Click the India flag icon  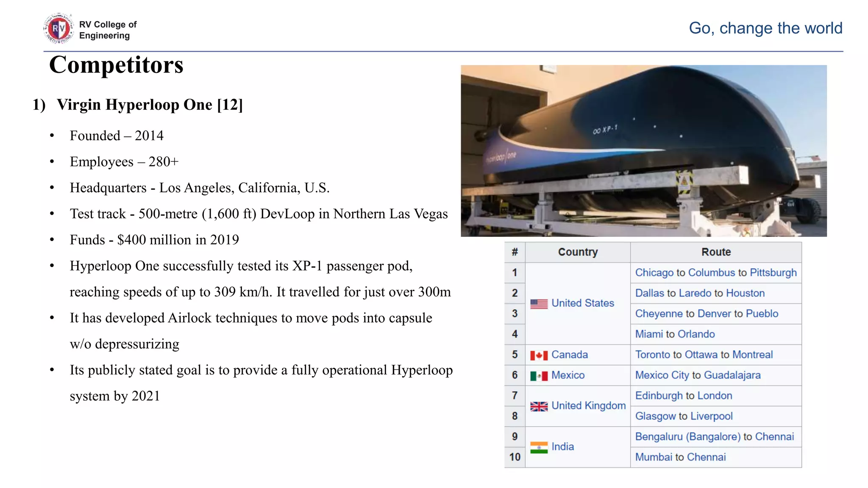click(x=539, y=448)
